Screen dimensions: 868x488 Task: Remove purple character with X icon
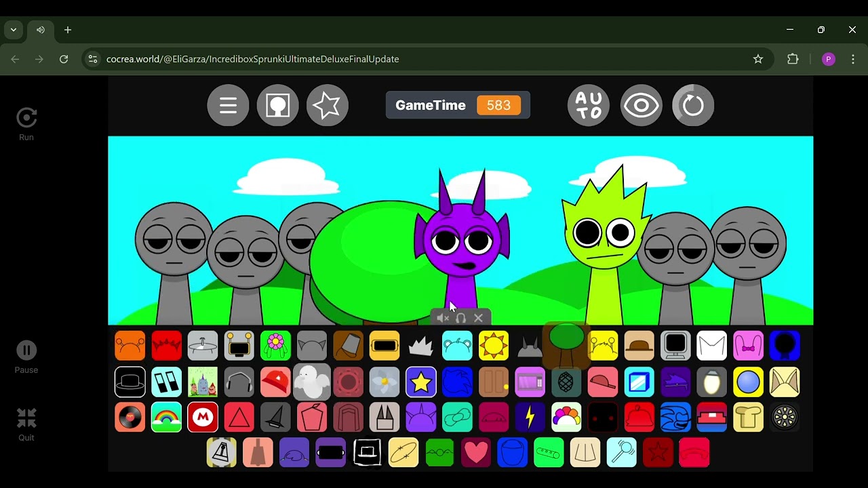(478, 318)
